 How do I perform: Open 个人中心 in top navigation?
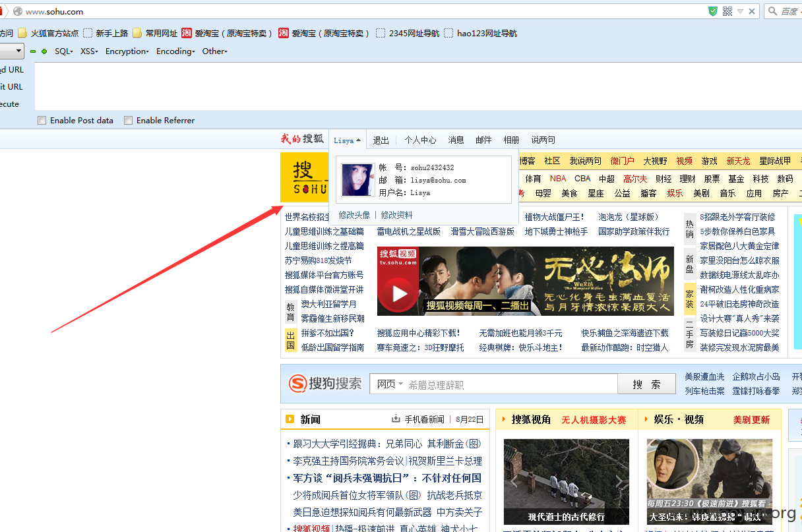[420, 140]
